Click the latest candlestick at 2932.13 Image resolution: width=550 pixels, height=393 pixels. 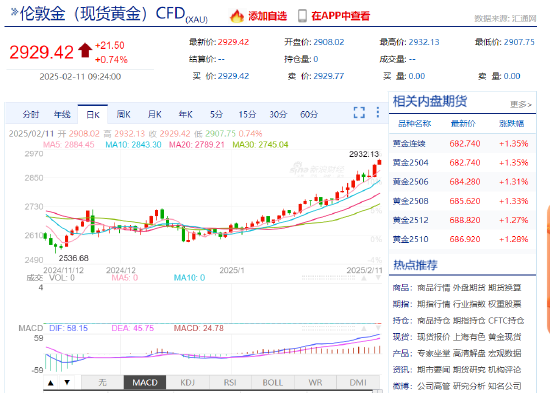379,162
